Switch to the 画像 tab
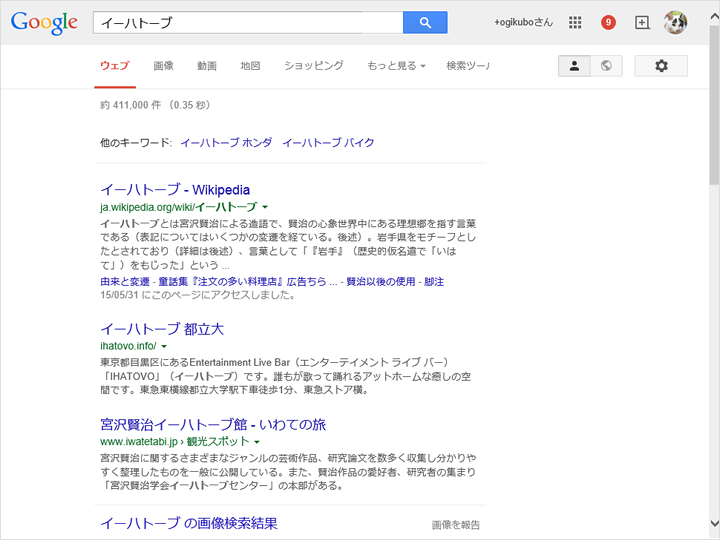This screenshot has height=540, width=720. [163, 66]
